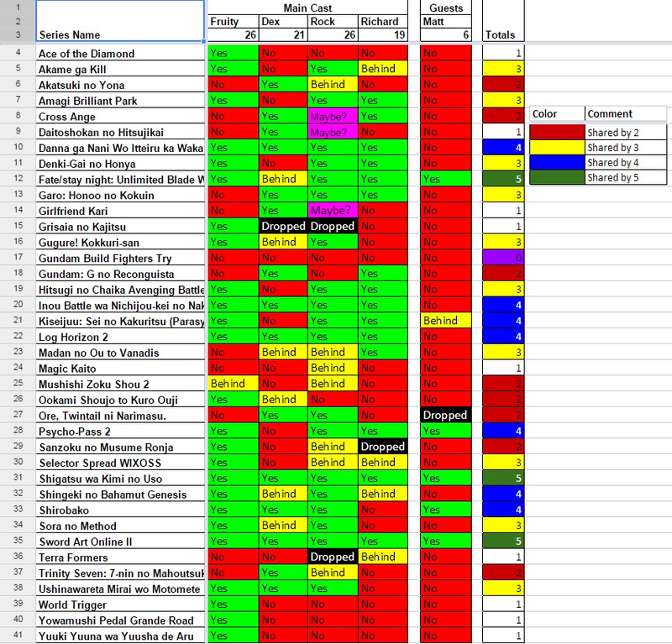Select the Dex column header
The image size is (672, 644).
(x=283, y=22)
